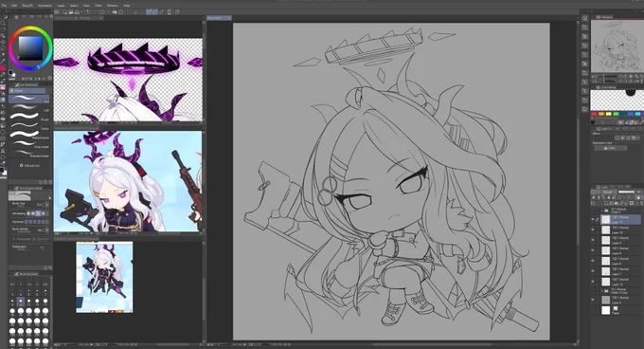The image size is (644, 349).
Task: Click the Save icon in command bar
Action: (77, 12)
